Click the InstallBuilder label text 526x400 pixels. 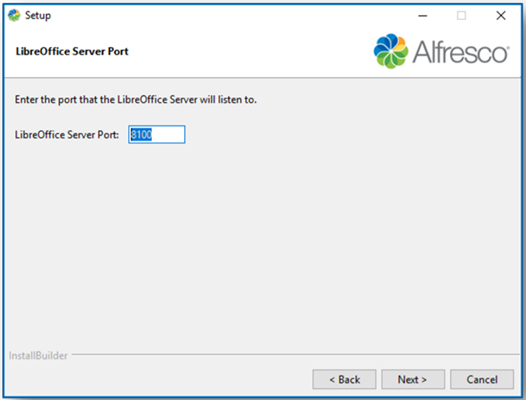click(38, 356)
